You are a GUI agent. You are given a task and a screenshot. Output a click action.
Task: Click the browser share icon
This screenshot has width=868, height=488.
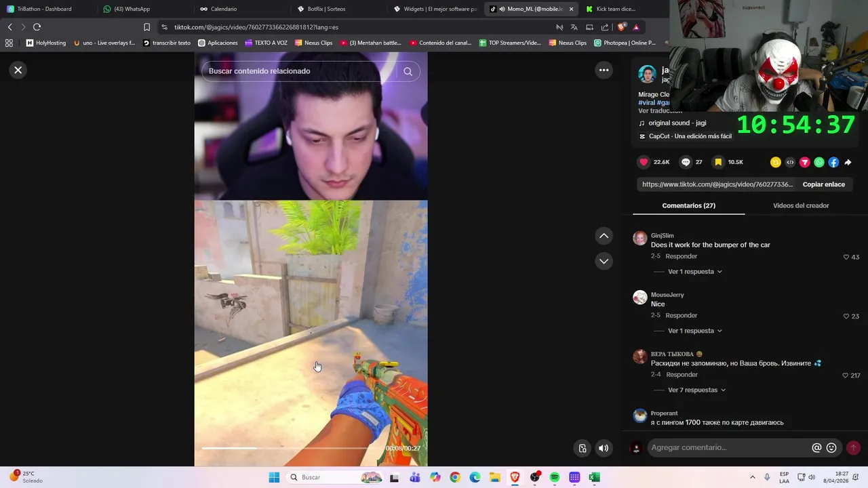pos(605,27)
